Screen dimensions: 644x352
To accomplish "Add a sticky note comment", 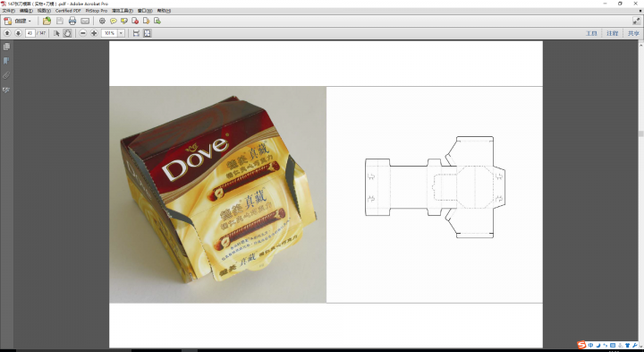I will pos(114,21).
